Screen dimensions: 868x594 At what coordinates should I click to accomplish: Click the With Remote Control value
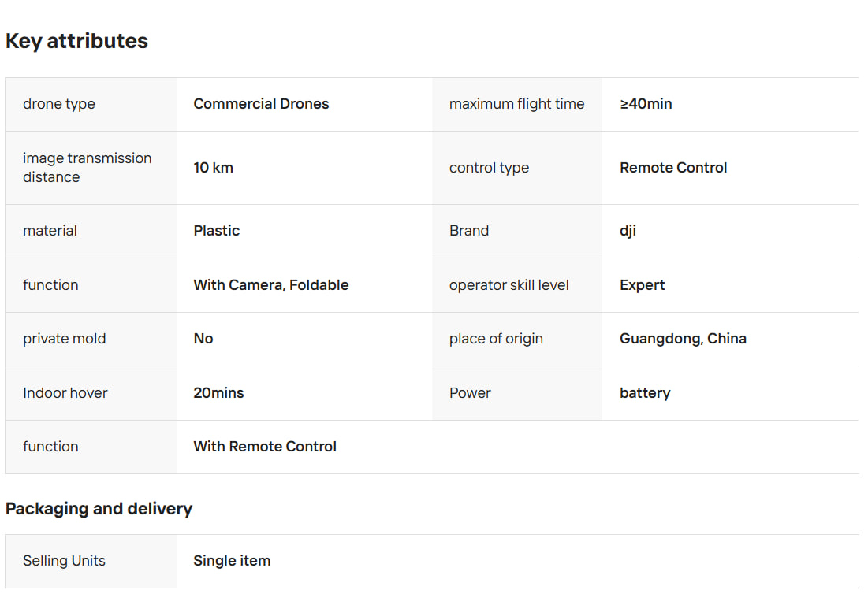(265, 447)
